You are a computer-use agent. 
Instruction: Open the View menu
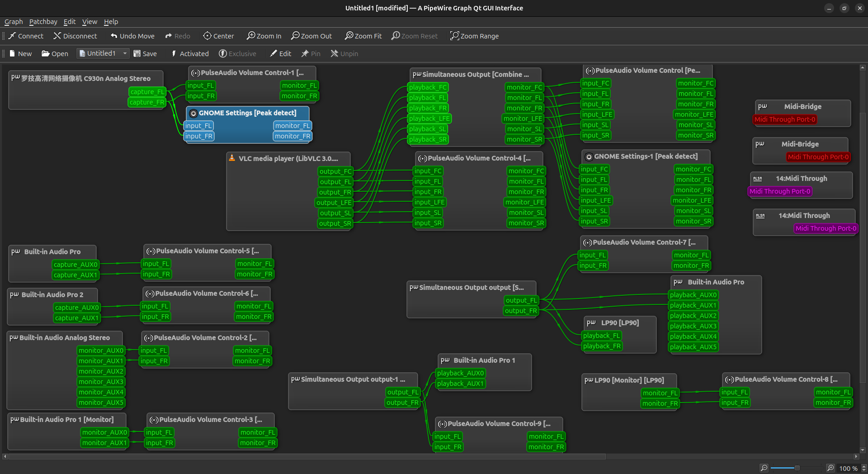(x=90, y=22)
